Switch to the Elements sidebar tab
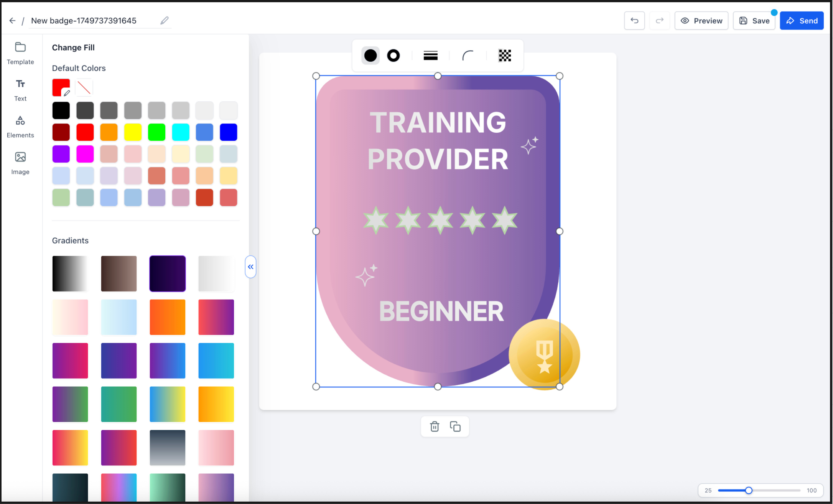This screenshot has height=504, width=833. coord(20,127)
